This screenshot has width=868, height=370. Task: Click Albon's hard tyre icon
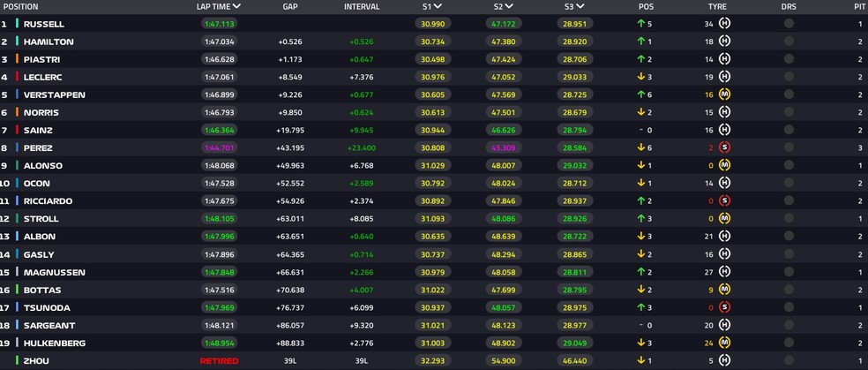pyautogui.click(x=724, y=236)
